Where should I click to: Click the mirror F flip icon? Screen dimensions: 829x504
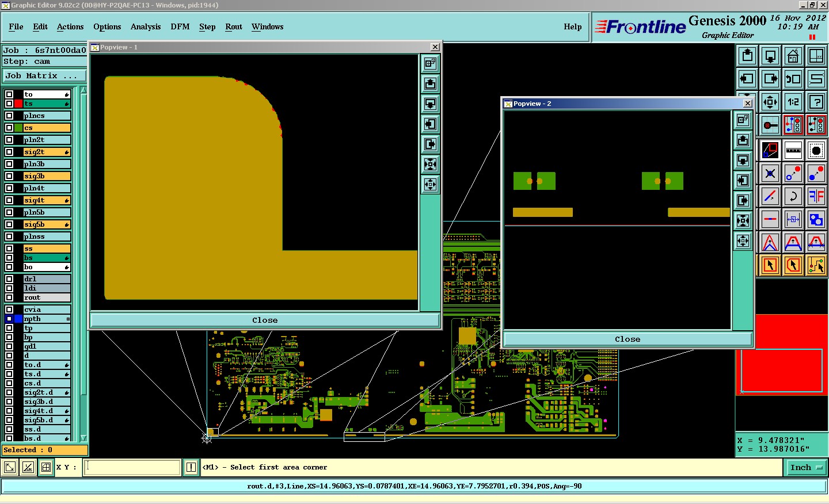tap(816, 196)
